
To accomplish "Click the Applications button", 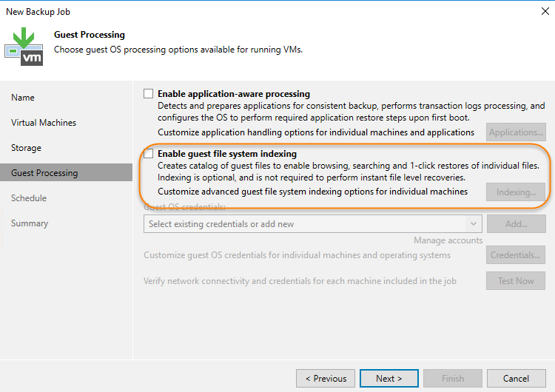I will (516, 132).
